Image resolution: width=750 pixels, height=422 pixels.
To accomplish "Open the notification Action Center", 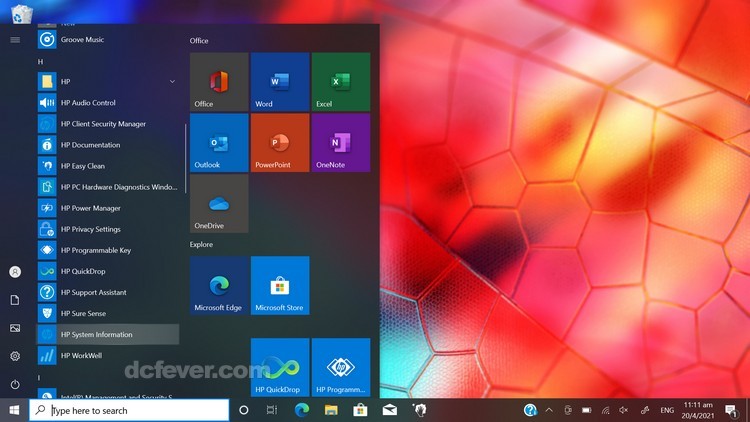I will [730, 410].
